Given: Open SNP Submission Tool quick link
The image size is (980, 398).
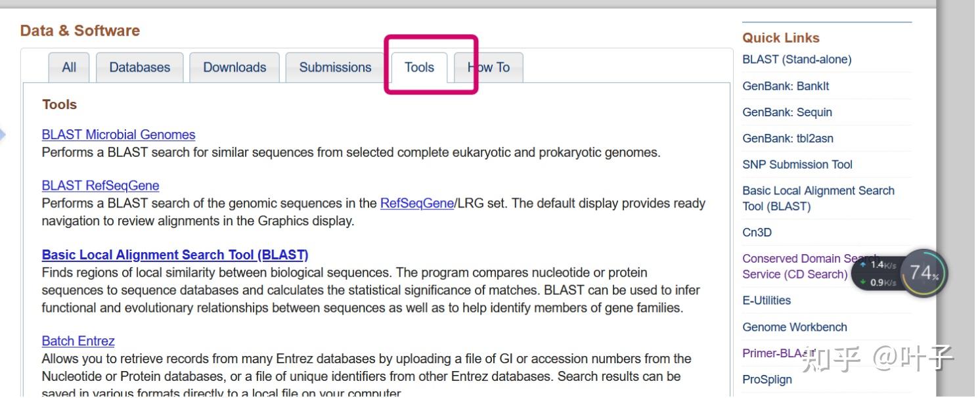Looking at the screenshot, I should [797, 165].
